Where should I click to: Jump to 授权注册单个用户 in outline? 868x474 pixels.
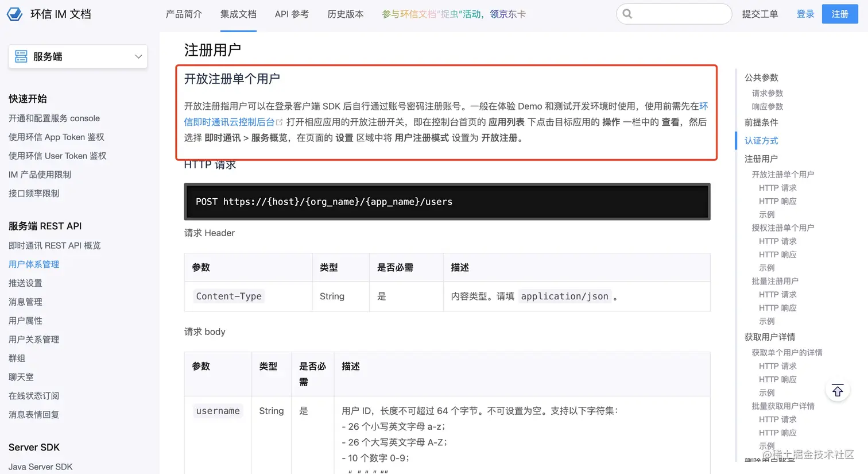pos(783,228)
